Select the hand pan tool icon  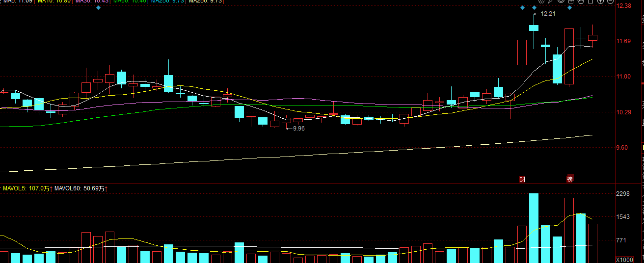tap(581, 1)
